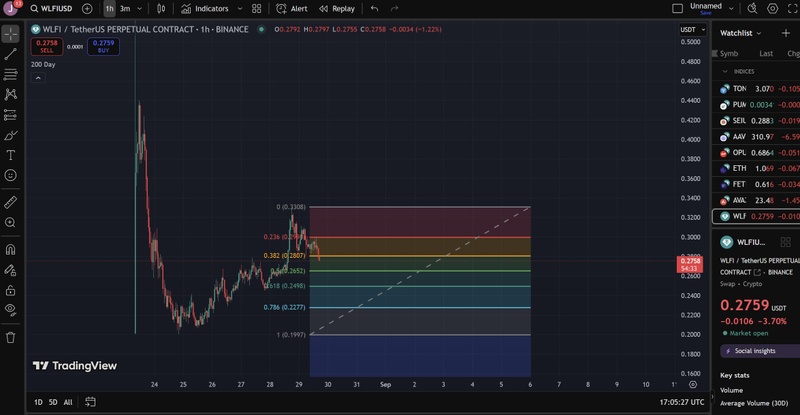Screen dimensions: 800x415
Task: Open the emoji icons tool
Action: click(x=11, y=176)
